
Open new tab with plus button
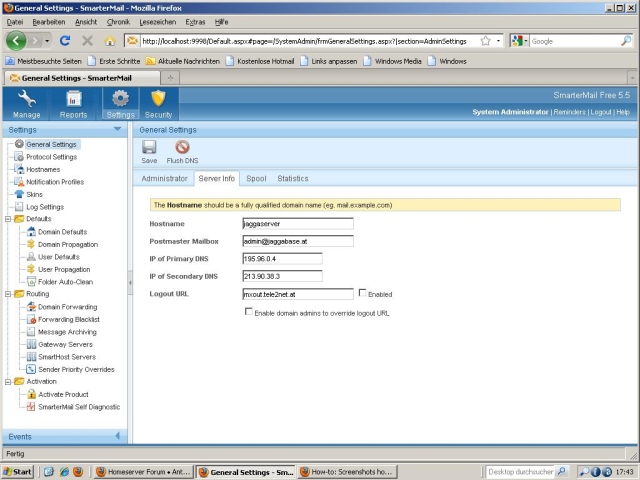click(171, 78)
